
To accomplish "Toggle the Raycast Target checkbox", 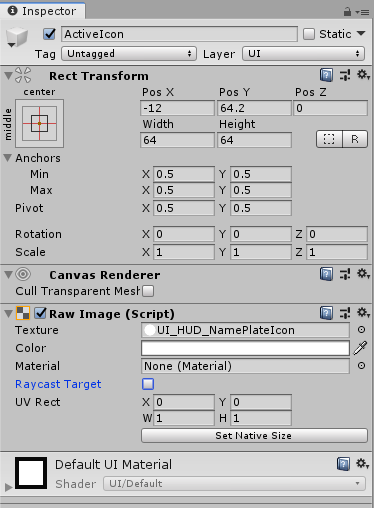I will point(148,384).
